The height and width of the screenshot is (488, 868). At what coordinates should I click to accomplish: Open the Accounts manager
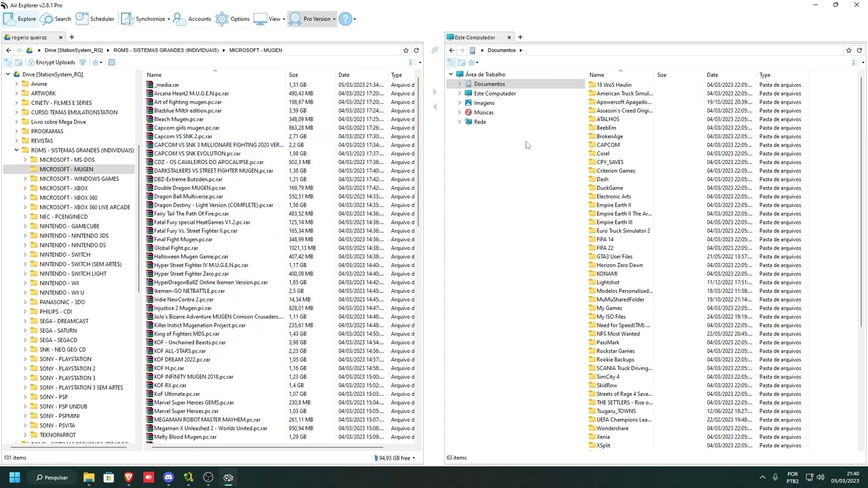click(x=192, y=19)
